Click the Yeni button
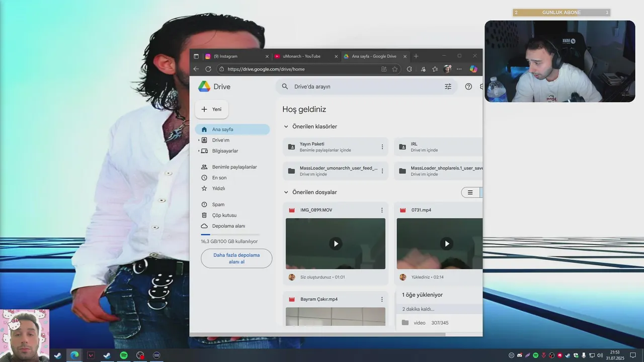Viewport: 644px width, 362px height. coord(212,109)
